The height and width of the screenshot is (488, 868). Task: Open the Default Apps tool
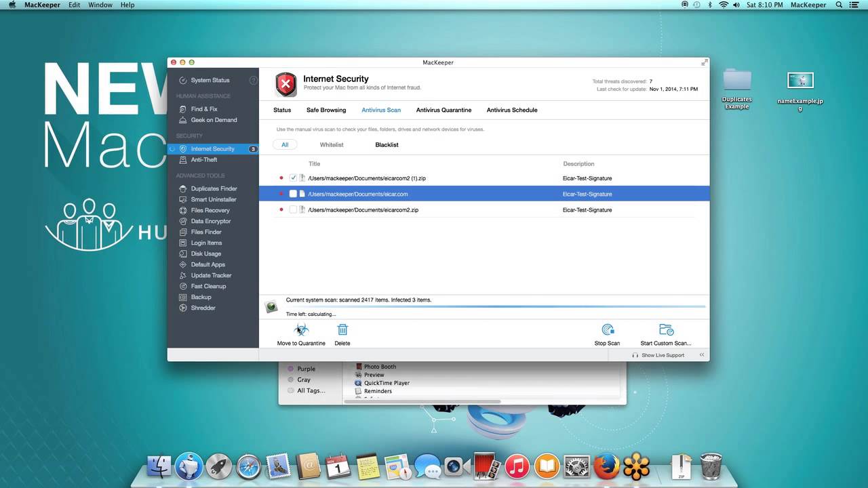point(208,264)
